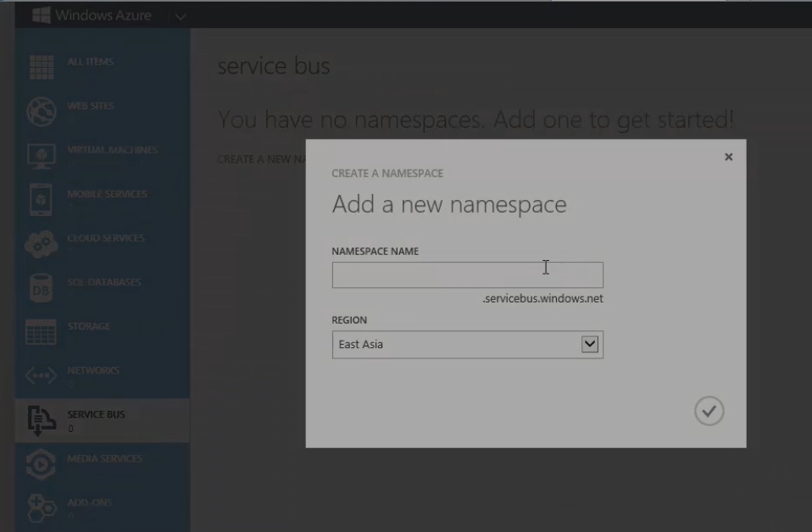Select the SQL Databases DB icon
The image size is (812, 532).
point(41,288)
